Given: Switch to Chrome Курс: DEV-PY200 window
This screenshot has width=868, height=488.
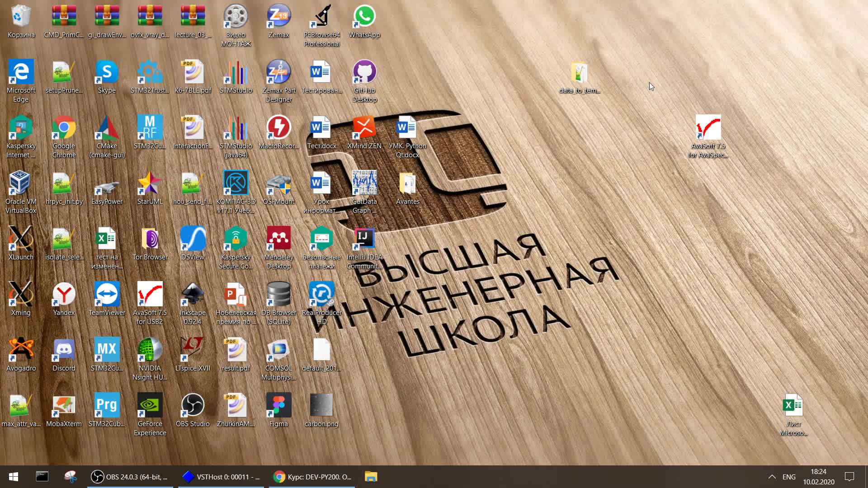Looking at the screenshot, I should [312, 477].
